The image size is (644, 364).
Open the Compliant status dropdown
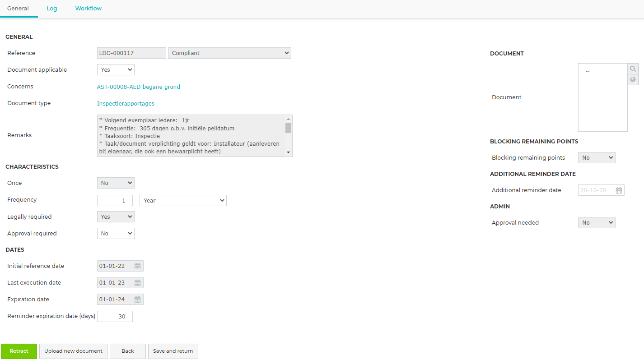click(x=229, y=53)
